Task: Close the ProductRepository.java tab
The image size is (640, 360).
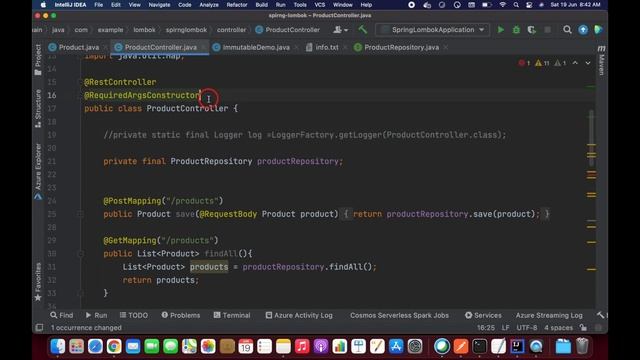Action: tap(446, 47)
